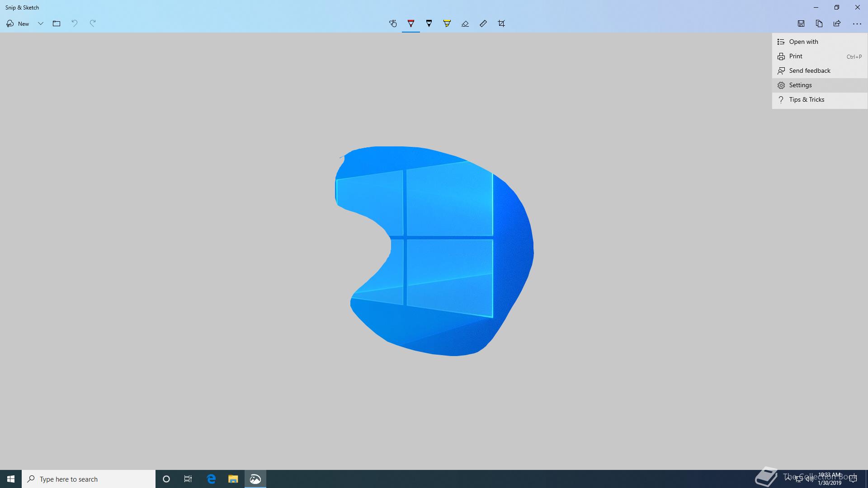Open Task View on the taskbar
The width and height of the screenshot is (868, 488).
tap(188, 479)
